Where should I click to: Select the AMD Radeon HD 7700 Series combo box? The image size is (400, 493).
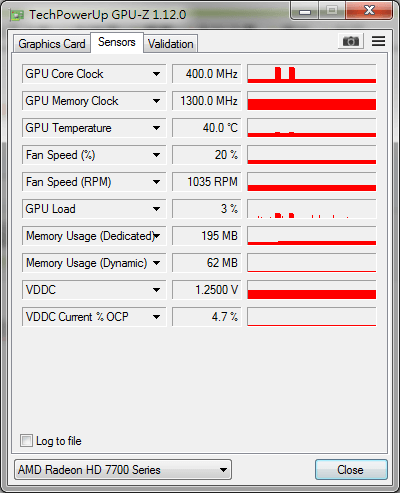tap(123, 470)
